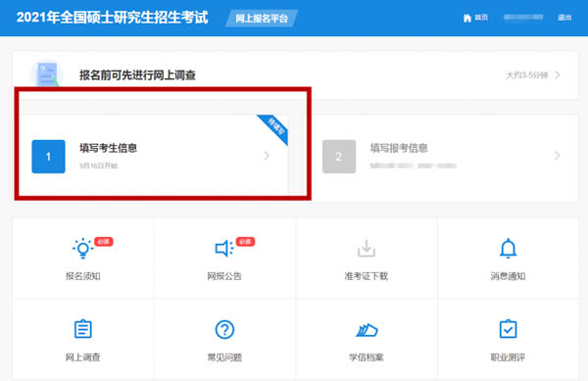Image resolution: width=588 pixels, height=381 pixels.
Task: Expand the 填写报考信息 chevron arrow
Action: (x=557, y=156)
